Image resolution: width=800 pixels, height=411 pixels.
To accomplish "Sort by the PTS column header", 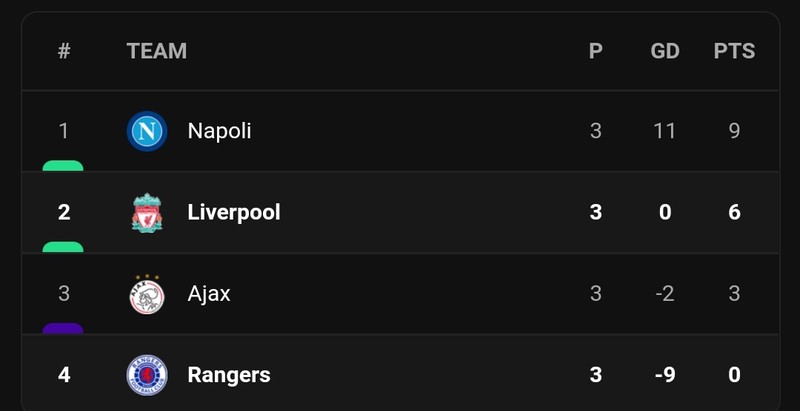I will point(734,51).
